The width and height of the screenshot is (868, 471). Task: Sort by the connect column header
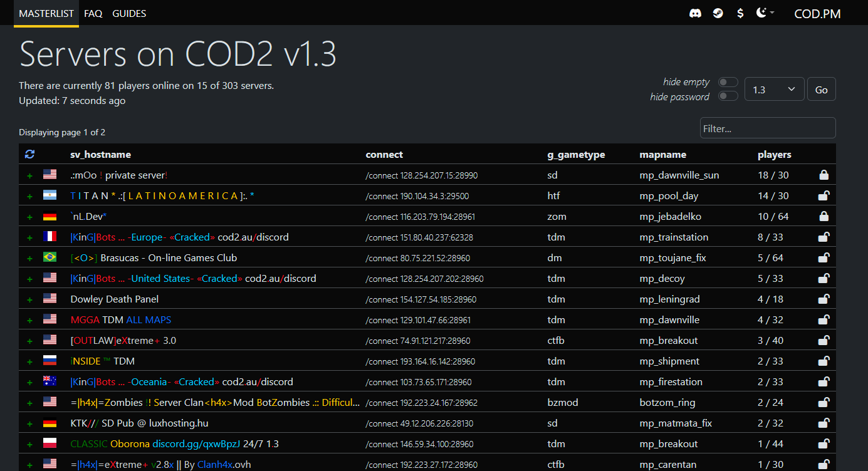pos(385,155)
